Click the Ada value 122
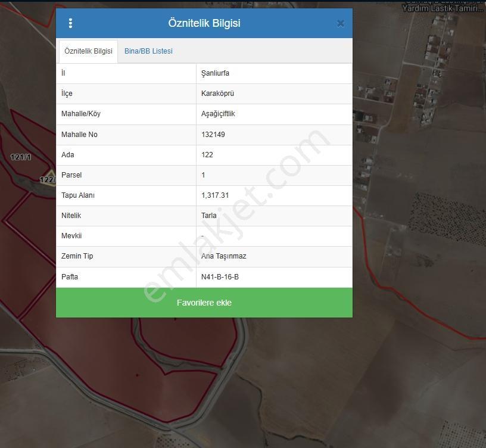Screen dimensions: 486x448 click(x=207, y=155)
